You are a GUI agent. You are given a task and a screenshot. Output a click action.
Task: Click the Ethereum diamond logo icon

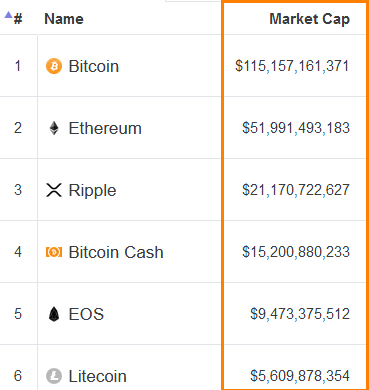pos(54,128)
